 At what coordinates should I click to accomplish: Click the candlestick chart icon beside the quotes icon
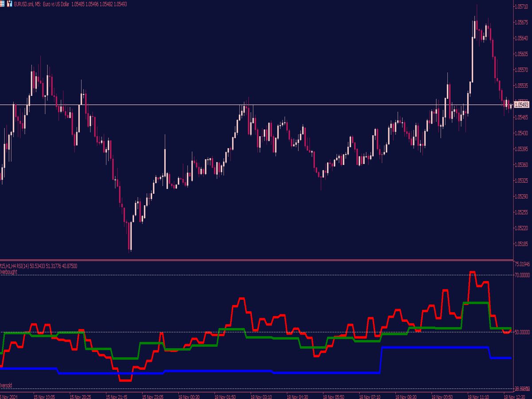point(9,3)
